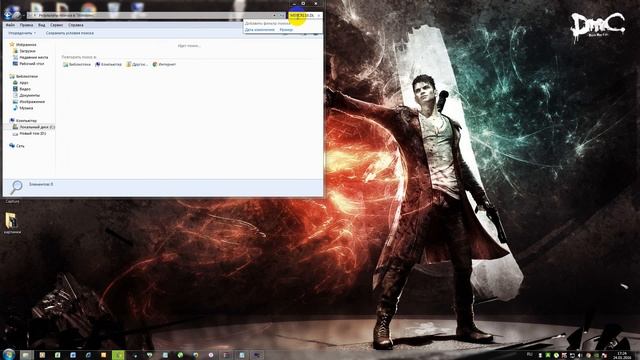640x360 pixels.
Task: Open Музыка library
Action: (x=26, y=108)
